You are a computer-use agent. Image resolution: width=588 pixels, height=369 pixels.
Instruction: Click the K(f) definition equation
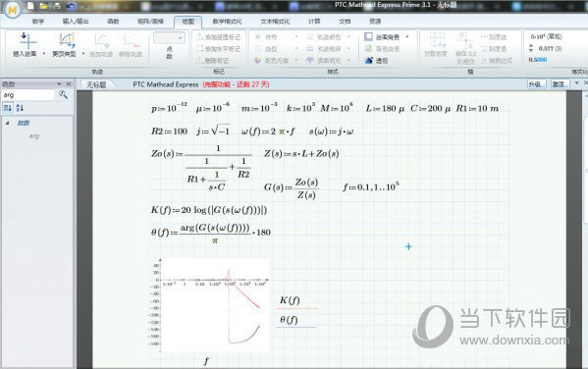coord(209,210)
